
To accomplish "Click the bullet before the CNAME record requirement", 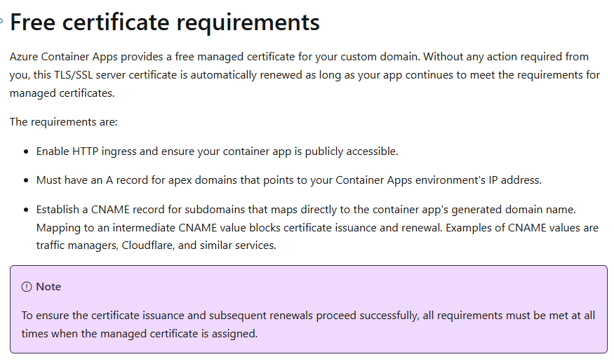I will (x=27, y=210).
